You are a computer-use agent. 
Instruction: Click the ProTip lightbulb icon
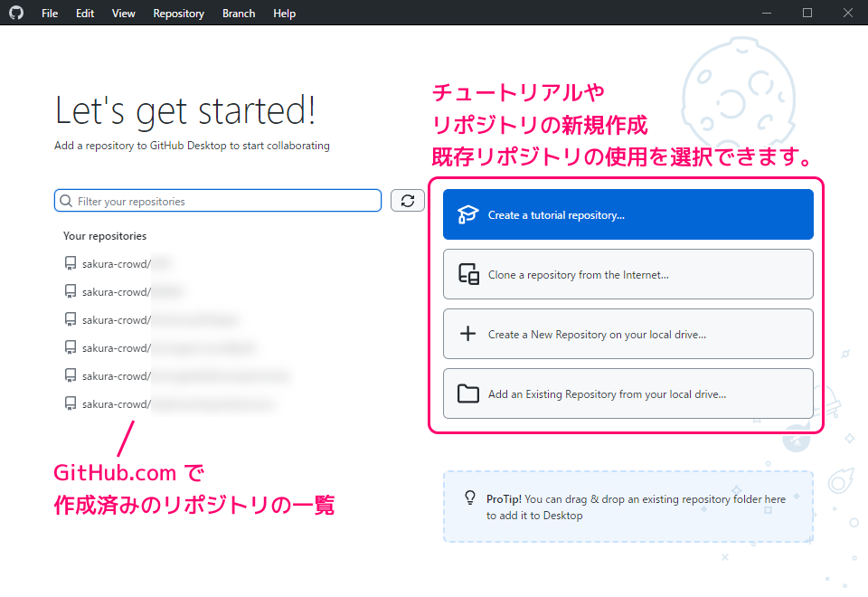pyautogui.click(x=470, y=497)
